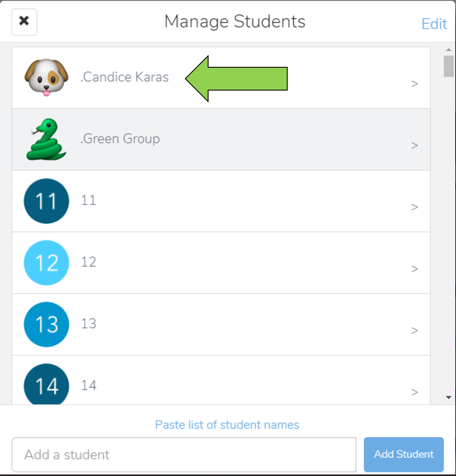Click the Edit link

[x=434, y=24]
